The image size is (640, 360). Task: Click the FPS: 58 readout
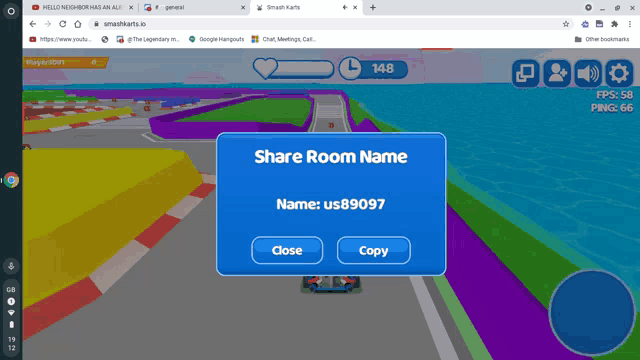(x=614, y=95)
